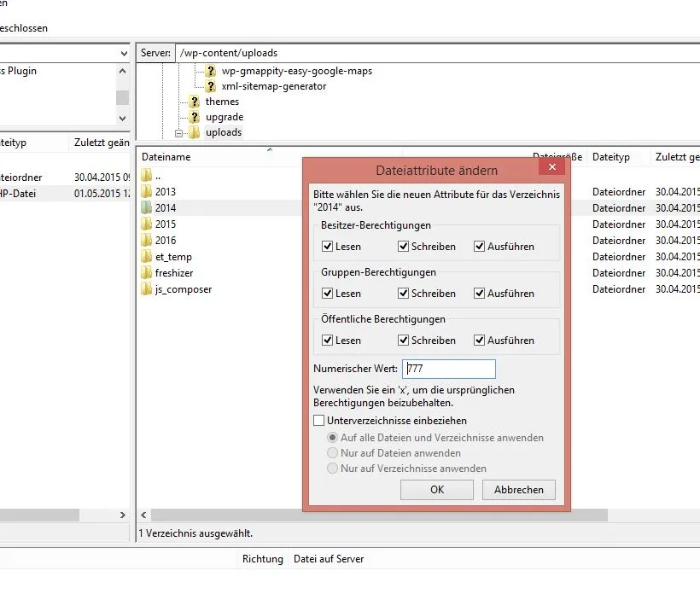Uncheck Schreiben under Öffentliche Berechtigungen

coord(403,340)
